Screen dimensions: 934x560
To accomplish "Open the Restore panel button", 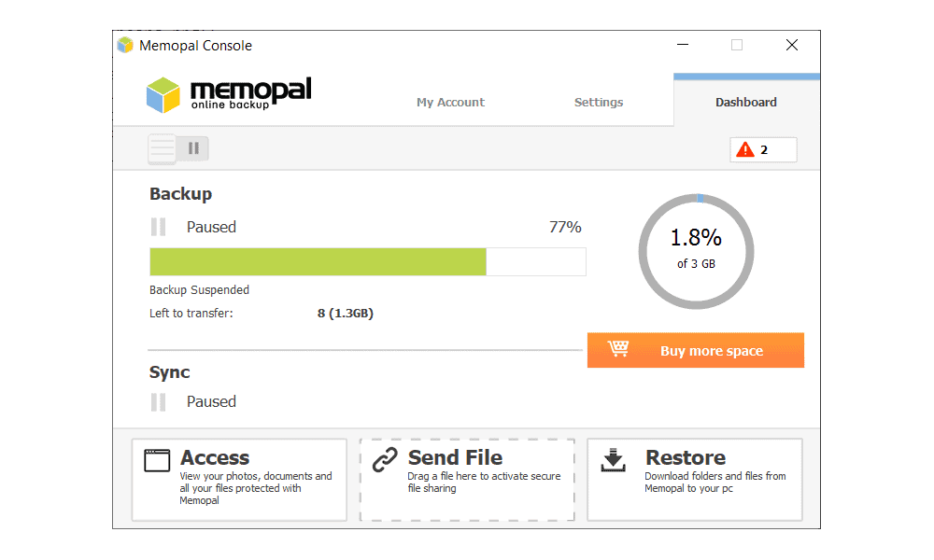I will [x=695, y=480].
